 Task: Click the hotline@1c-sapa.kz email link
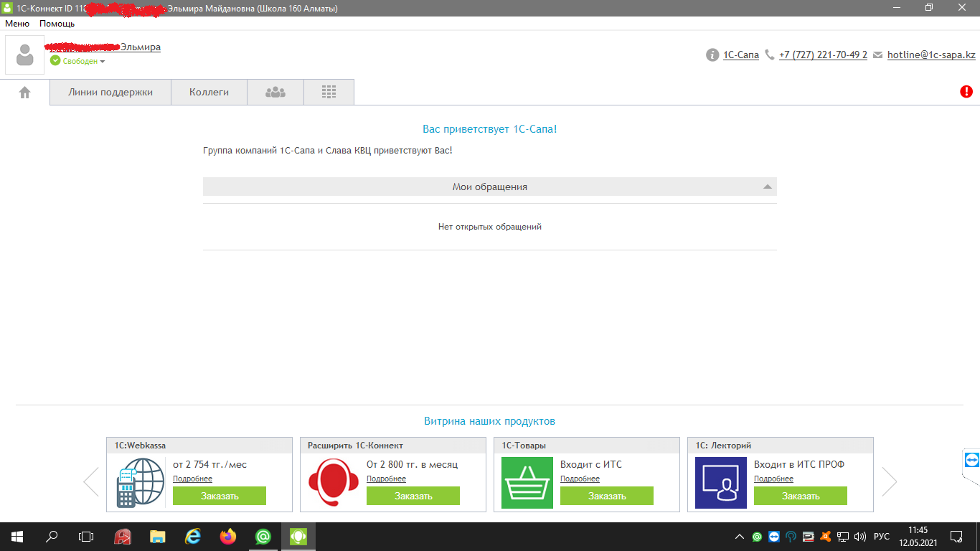(x=931, y=55)
